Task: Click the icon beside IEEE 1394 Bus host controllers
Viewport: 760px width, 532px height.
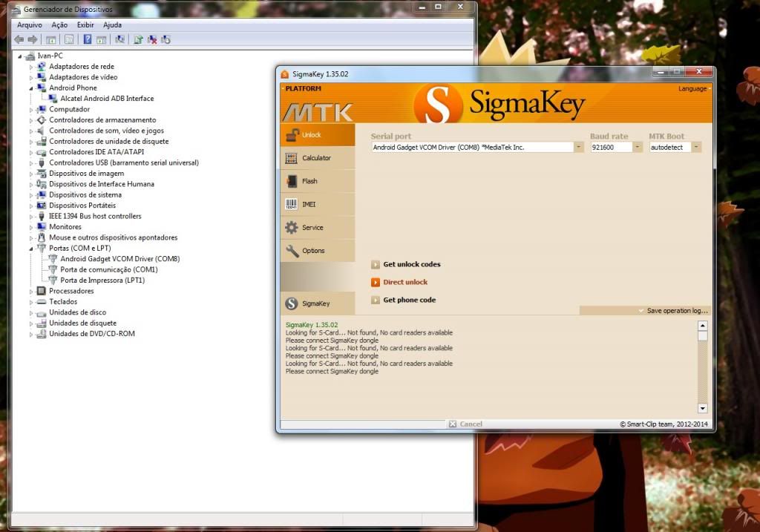Action: pos(42,216)
